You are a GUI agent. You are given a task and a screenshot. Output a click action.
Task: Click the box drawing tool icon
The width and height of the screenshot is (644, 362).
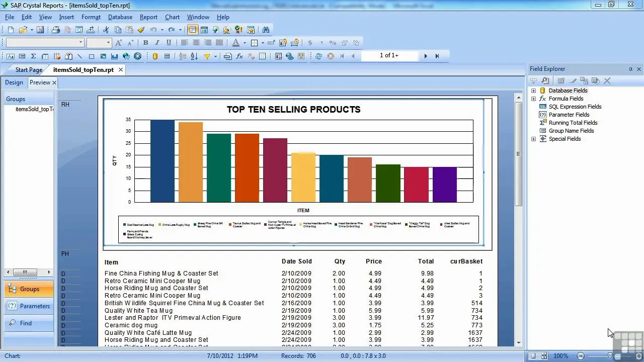pos(91,56)
